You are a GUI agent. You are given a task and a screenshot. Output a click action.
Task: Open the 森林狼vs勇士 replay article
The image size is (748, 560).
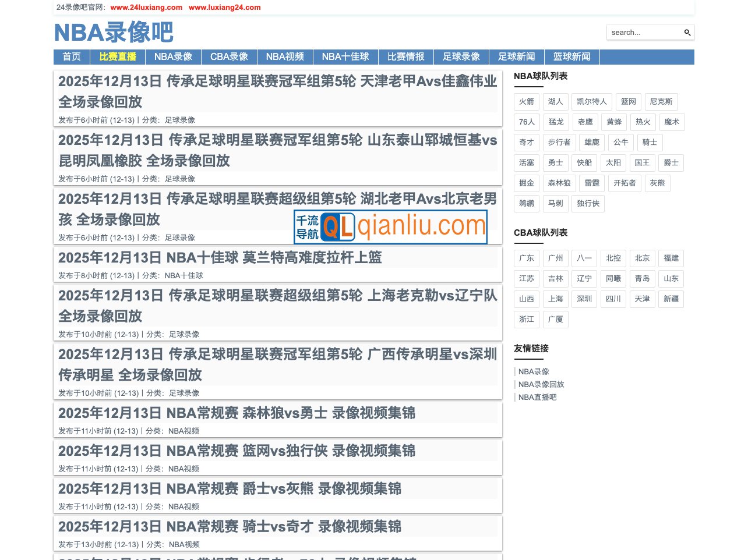pos(237,413)
